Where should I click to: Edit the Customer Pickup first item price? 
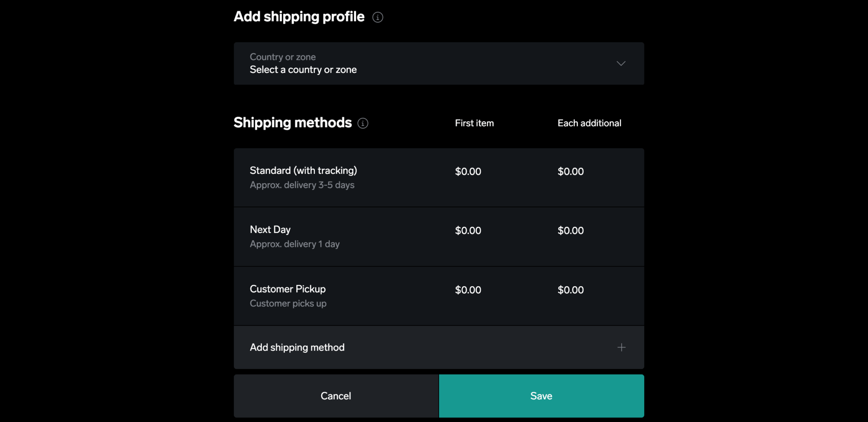pyautogui.click(x=468, y=290)
